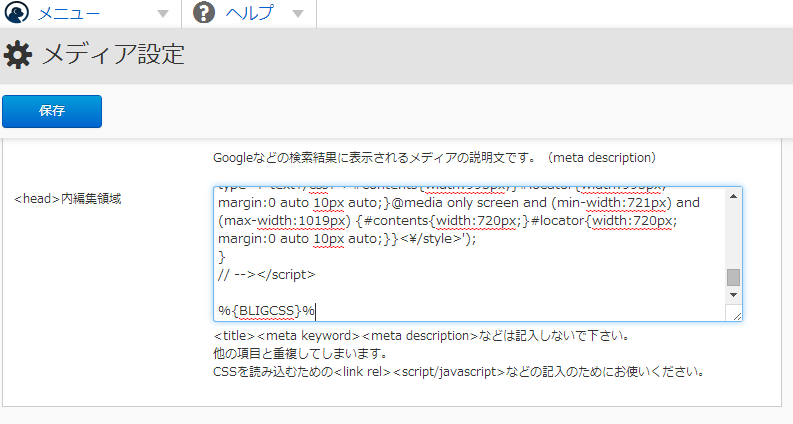Open the メニュー menu
793x424 pixels.
(69, 13)
